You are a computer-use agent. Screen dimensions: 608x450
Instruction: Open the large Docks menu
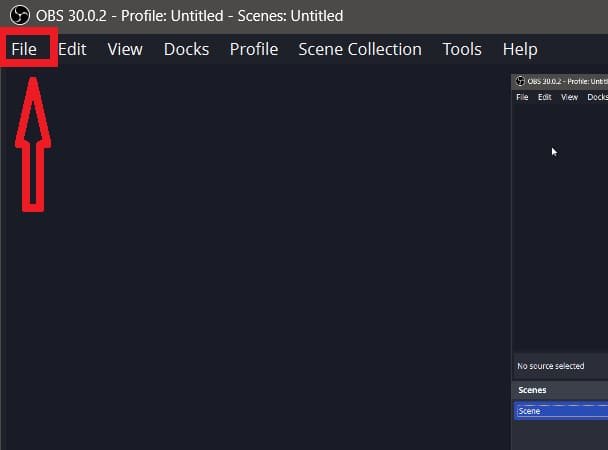[x=186, y=49]
